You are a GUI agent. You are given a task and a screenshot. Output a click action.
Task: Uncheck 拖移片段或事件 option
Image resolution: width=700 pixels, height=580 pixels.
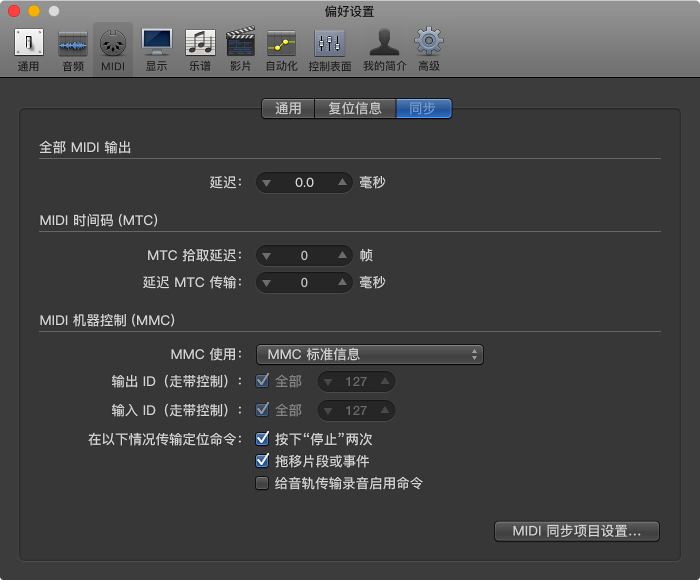click(x=262, y=460)
